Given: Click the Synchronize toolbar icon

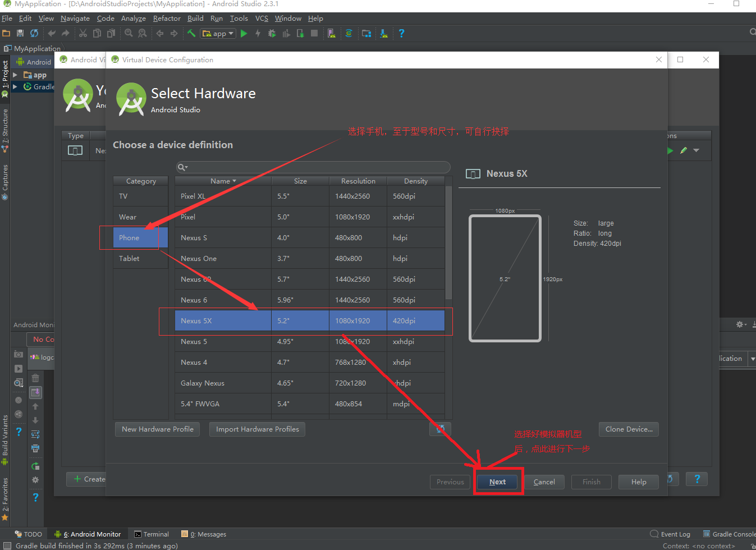Looking at the screenshot, I should click(34, 33).
